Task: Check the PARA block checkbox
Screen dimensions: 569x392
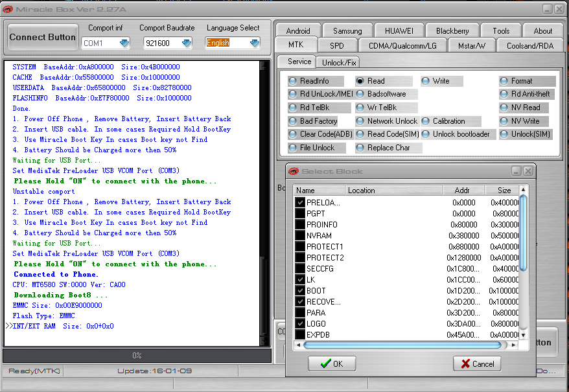Action: coord(300,312)
